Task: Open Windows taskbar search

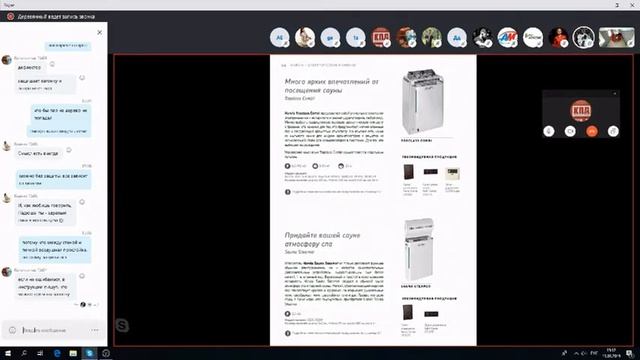Action: pos(24,353)
